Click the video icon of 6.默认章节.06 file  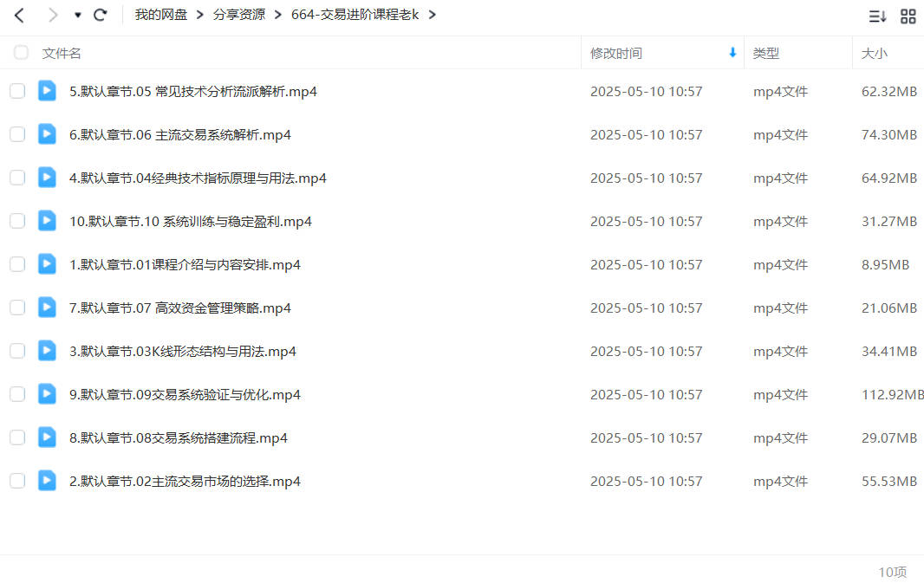coord(47,133)
